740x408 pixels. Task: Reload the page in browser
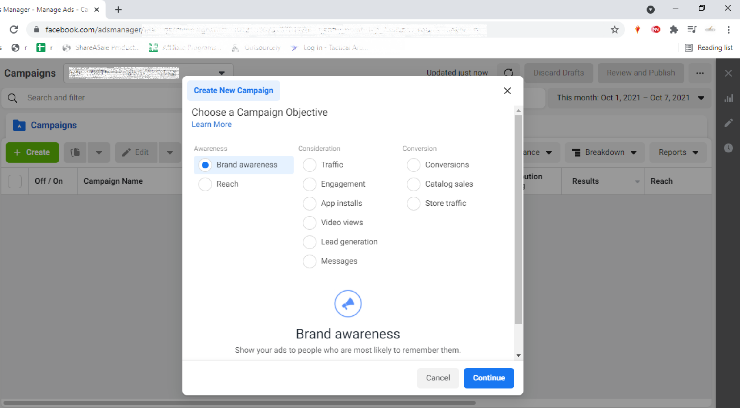[14, 30]
